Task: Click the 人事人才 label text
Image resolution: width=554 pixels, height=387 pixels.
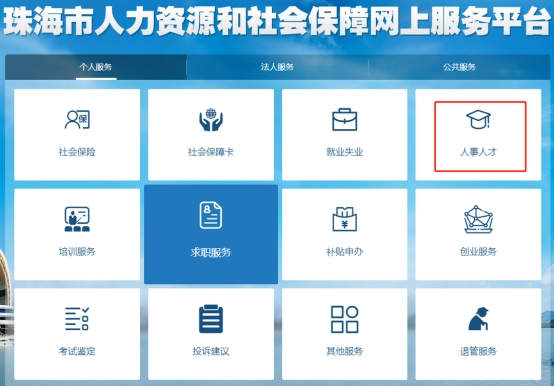Action: pyautogui.click(x=478, y=152)
